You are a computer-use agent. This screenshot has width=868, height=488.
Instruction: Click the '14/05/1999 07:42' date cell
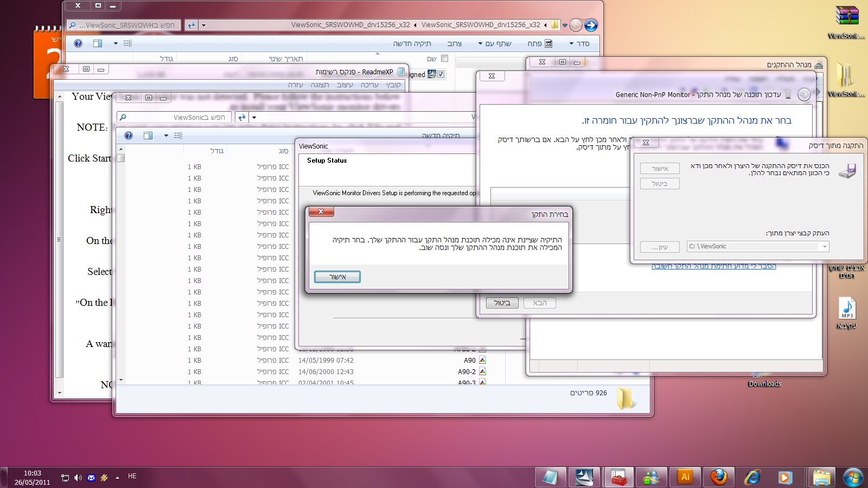326,360
